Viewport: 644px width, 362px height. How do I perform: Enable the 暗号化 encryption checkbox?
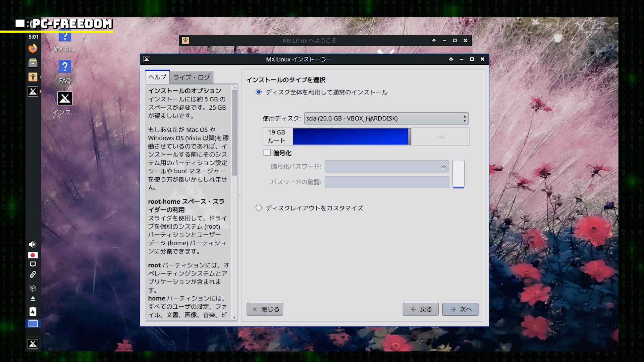(x=267, y=153)
